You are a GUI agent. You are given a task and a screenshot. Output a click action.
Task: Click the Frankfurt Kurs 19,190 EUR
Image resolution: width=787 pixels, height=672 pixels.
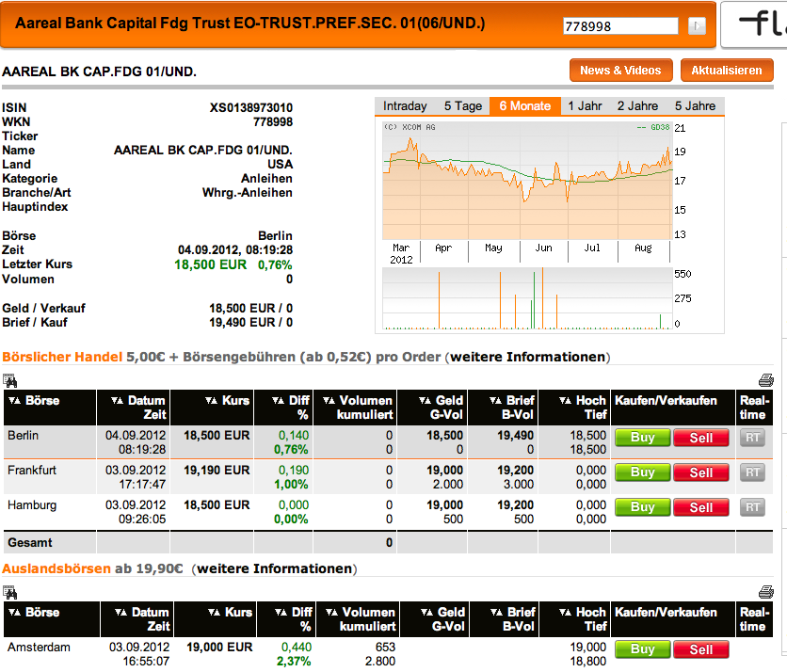pos(217,471)
